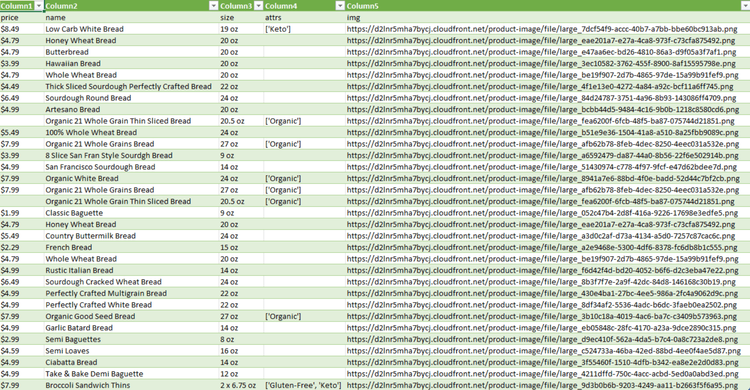Image resolution: width=750 pixels, height=390 pixels.
Task: Open the image URL in Ciabatta Bread row
Action: 542,362
